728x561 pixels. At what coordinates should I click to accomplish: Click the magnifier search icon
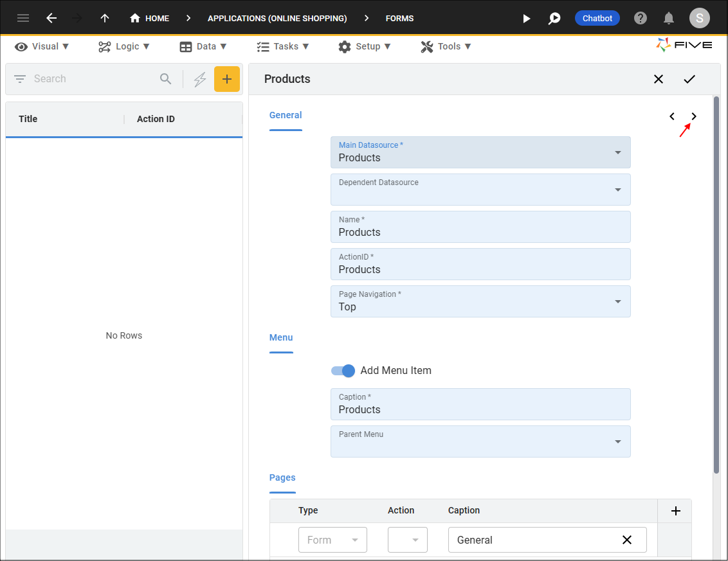coord(166,79)
